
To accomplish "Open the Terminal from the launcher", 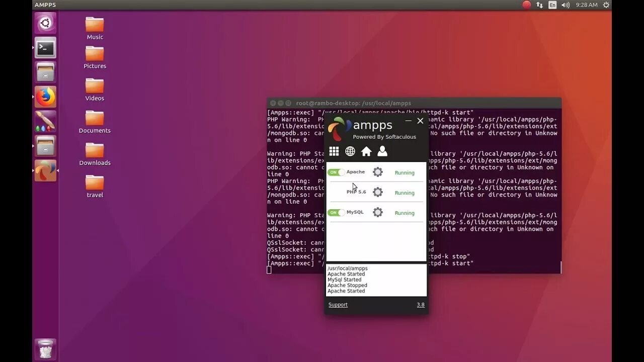I will (x=45, y=48).
